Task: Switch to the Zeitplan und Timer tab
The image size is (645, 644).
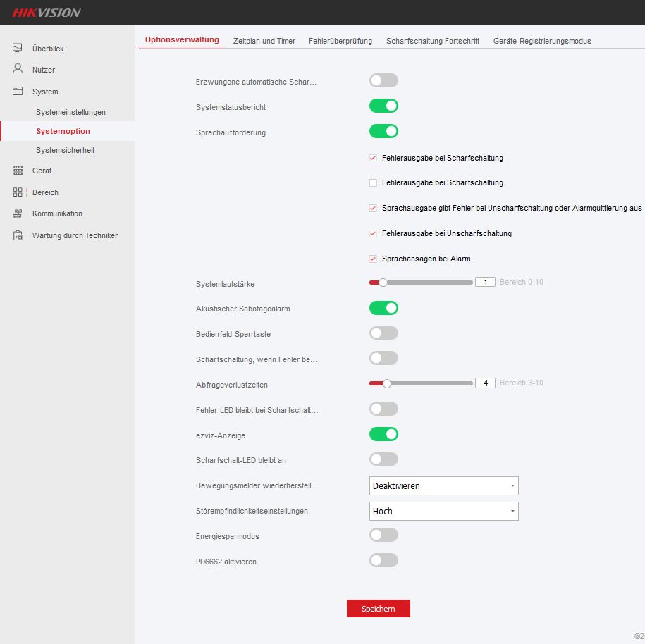Action: pos(264,41)
